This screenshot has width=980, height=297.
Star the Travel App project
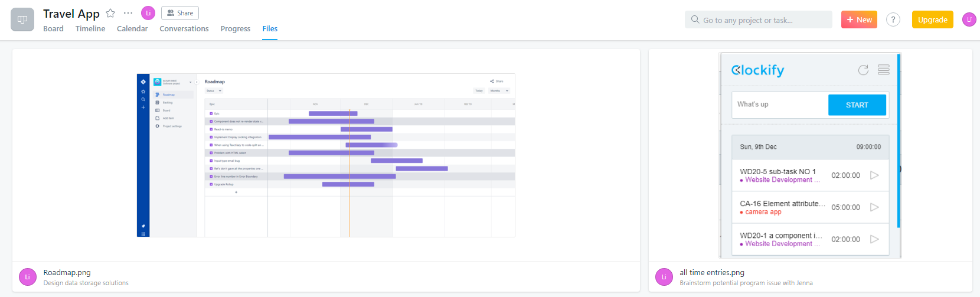click(x=110, y=13)
